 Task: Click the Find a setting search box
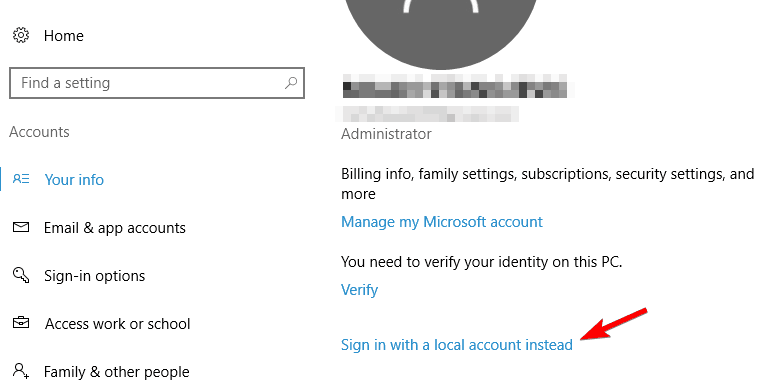157,83
